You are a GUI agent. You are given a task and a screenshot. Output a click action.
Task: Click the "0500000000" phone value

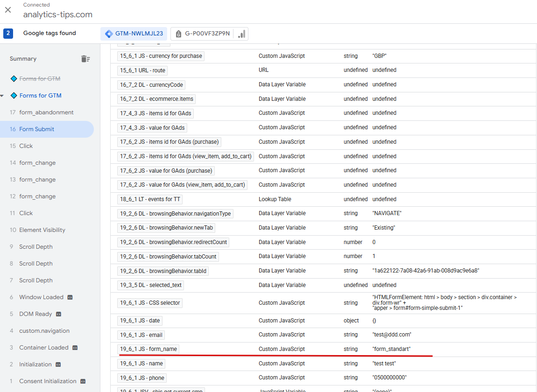click(x=389, y=377)
